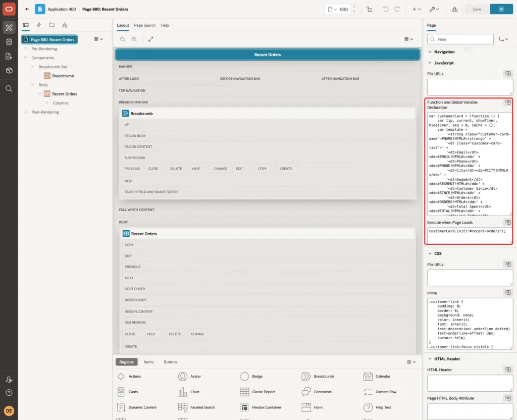Screen dimensions: 517x420
Task: Collapse the JavaScript property group
Action: click(430, 63)
